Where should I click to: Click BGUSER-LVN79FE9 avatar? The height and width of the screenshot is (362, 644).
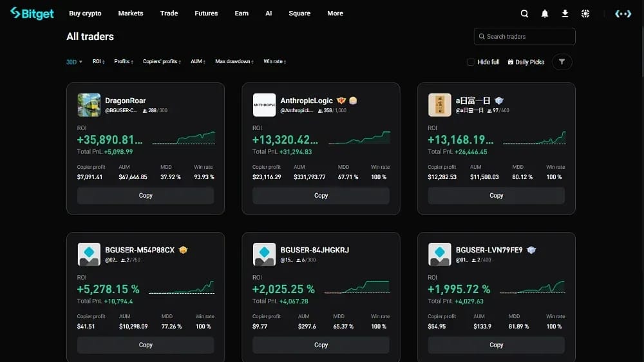439,254
